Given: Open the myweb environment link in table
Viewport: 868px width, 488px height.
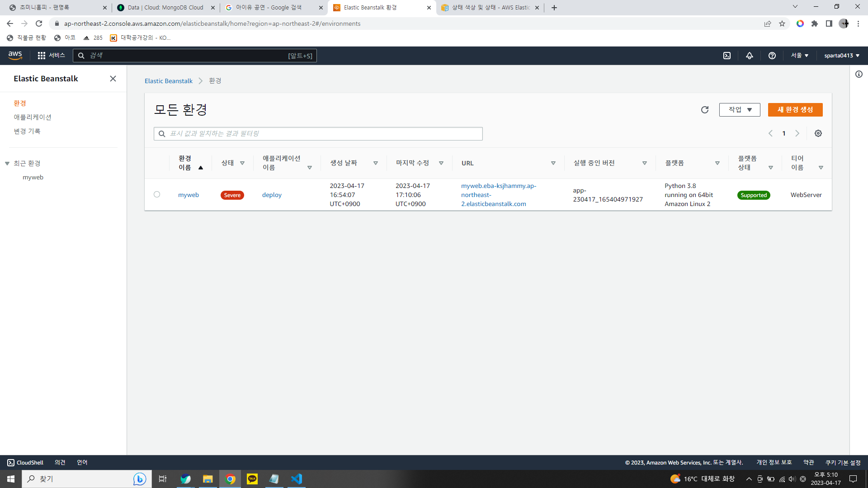Looking at the screenshot, I should 189,195.
